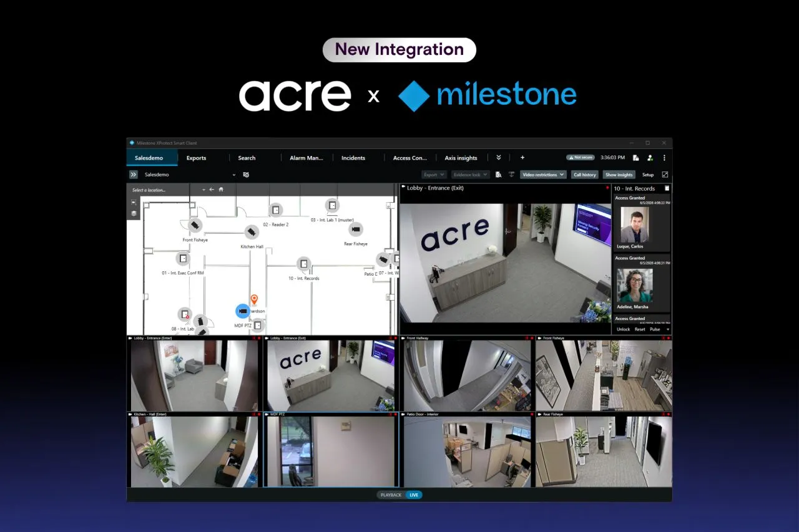The image size is (799, 532).
Task: Open the Access Control tab
Action: [410, 158]
